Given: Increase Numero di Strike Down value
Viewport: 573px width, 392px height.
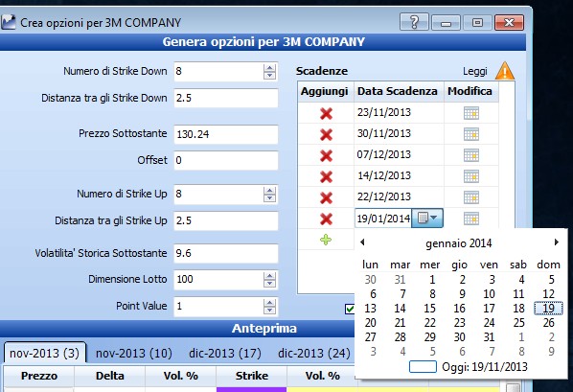Looking at the screenshot, I should (x=269, y=68).
